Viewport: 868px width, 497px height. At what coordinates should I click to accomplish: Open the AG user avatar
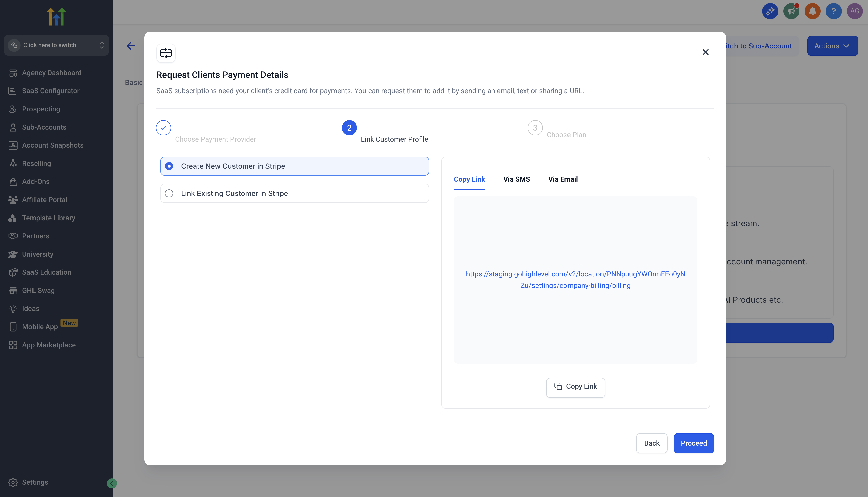coord(854,11)
